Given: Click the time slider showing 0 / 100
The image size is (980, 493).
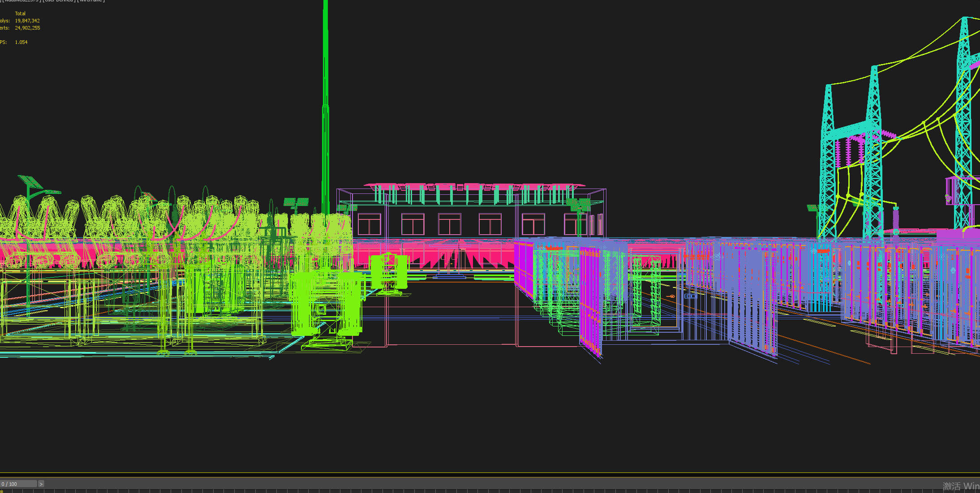Looking at the screenshot, I should click(x=18, y=484).
